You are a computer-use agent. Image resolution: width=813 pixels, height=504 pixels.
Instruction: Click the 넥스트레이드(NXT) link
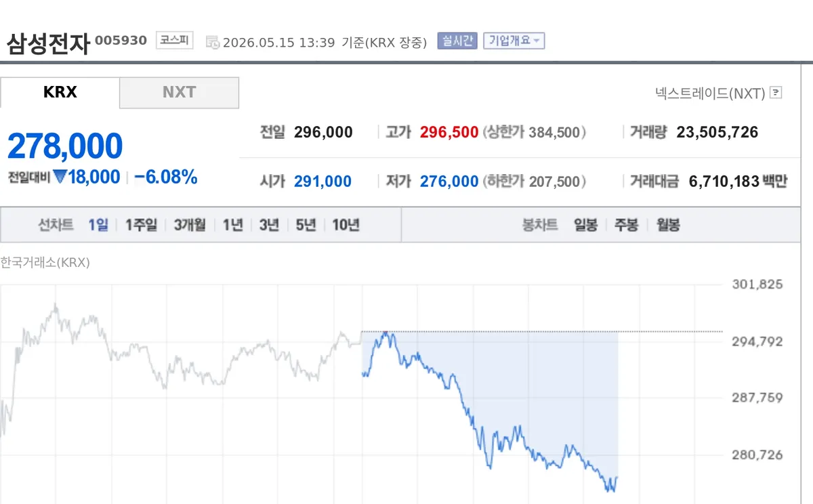tap(710, 93)
